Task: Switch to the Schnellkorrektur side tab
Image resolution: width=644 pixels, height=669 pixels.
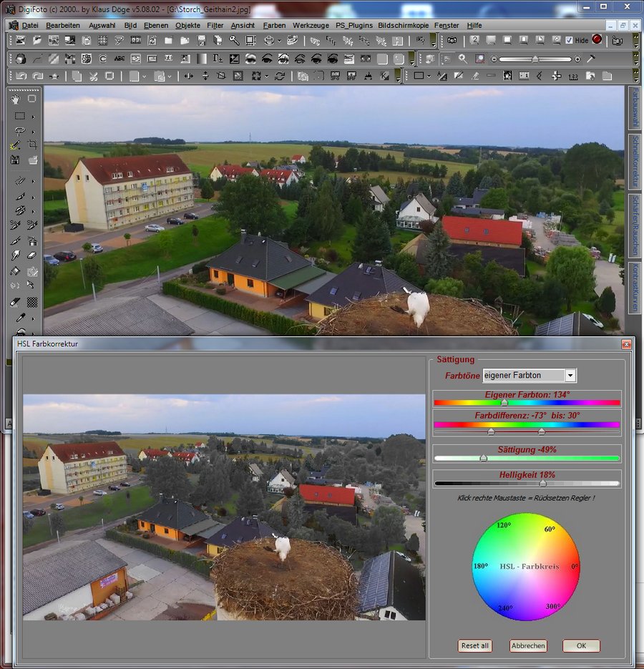Action: [634, 162]
